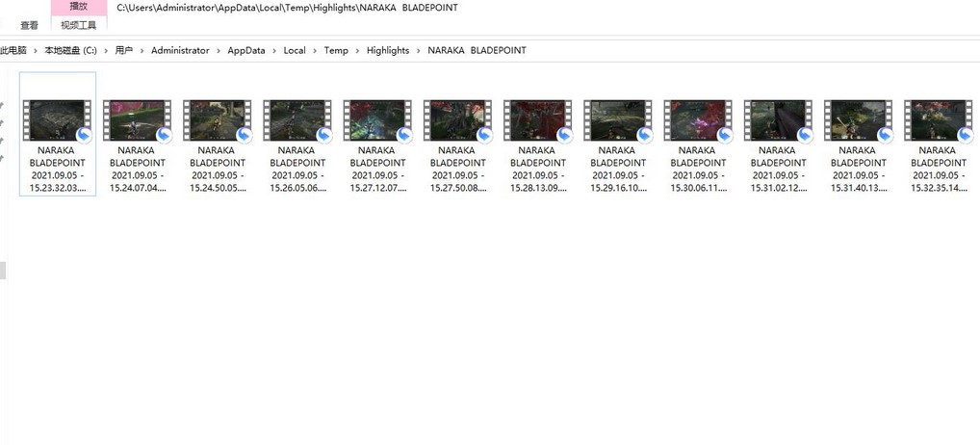Click the file name ending 15.26.05.06
The width and height of the screenshot is (980, 445).
pos(297,170)
